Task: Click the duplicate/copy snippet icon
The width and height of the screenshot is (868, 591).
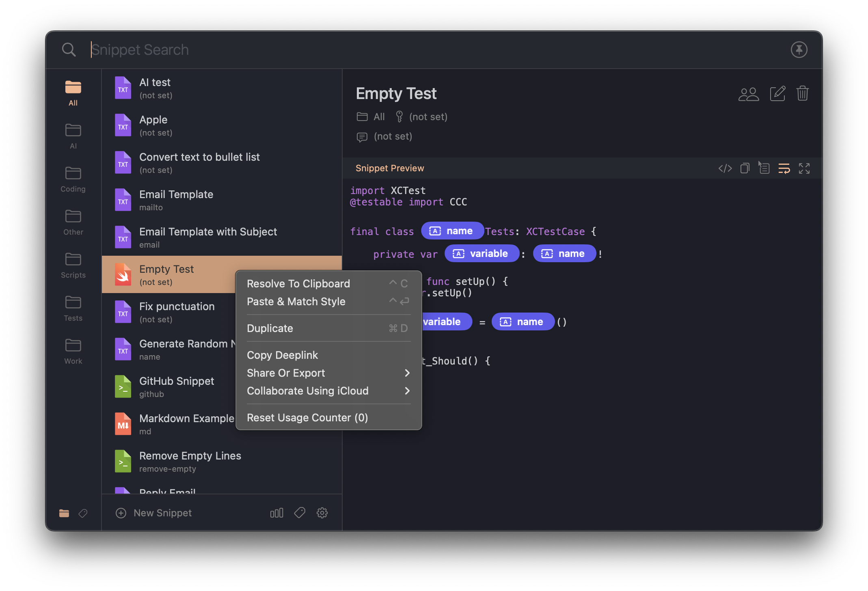Action: (744, 168)
